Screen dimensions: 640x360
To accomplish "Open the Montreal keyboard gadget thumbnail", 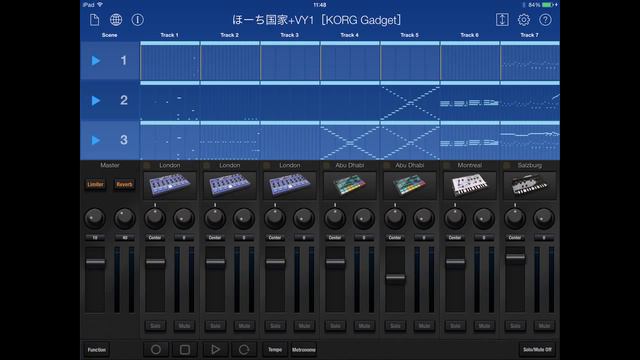I will click(470, 185).
